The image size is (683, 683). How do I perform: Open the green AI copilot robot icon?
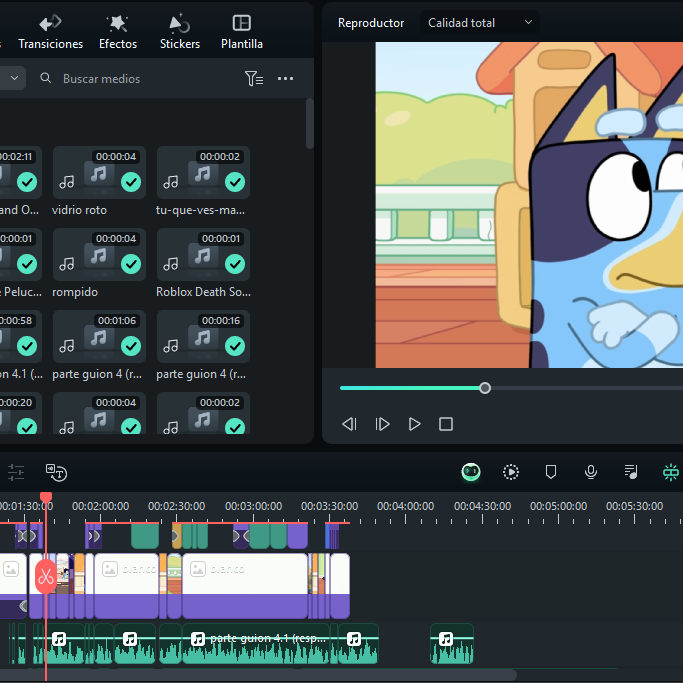tap(471, 472)
